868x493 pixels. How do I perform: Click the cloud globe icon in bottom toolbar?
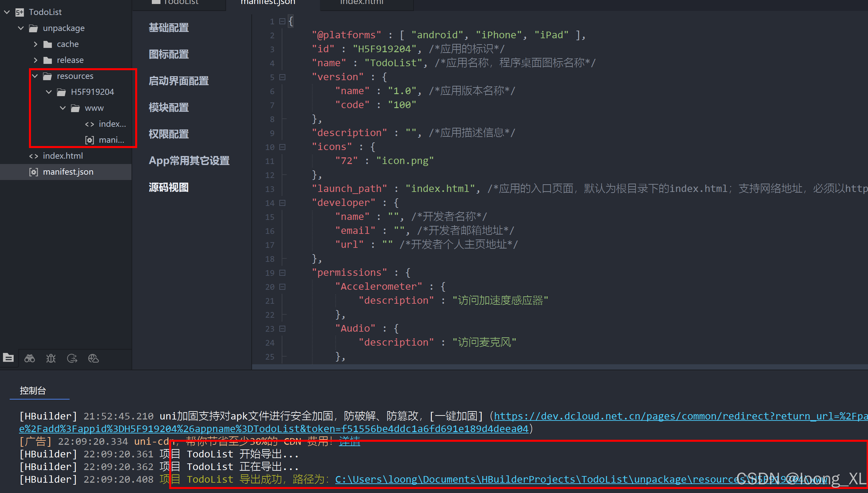pos(94,358)
